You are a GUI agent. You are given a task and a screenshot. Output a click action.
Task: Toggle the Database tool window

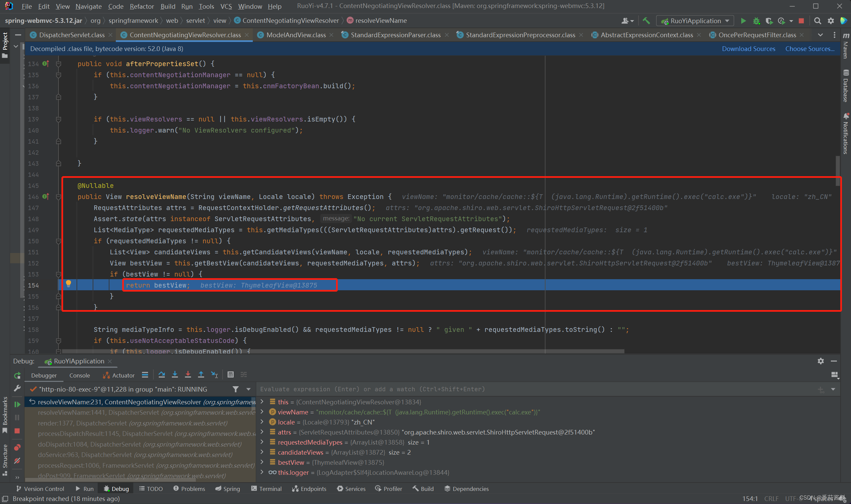coord(846,85)
